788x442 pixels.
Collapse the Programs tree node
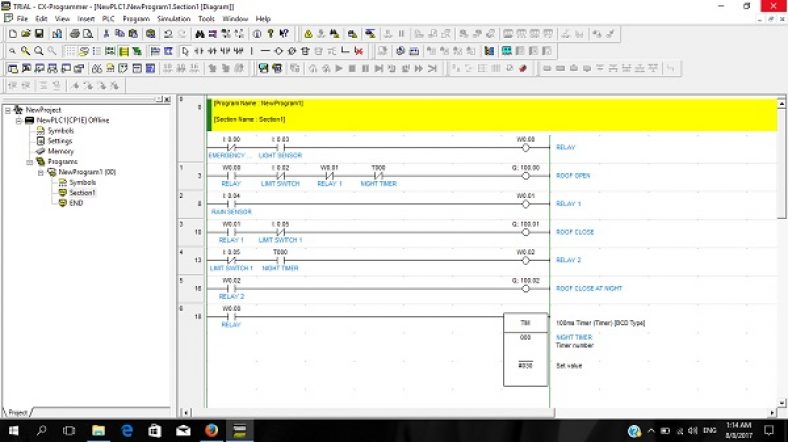30,162
